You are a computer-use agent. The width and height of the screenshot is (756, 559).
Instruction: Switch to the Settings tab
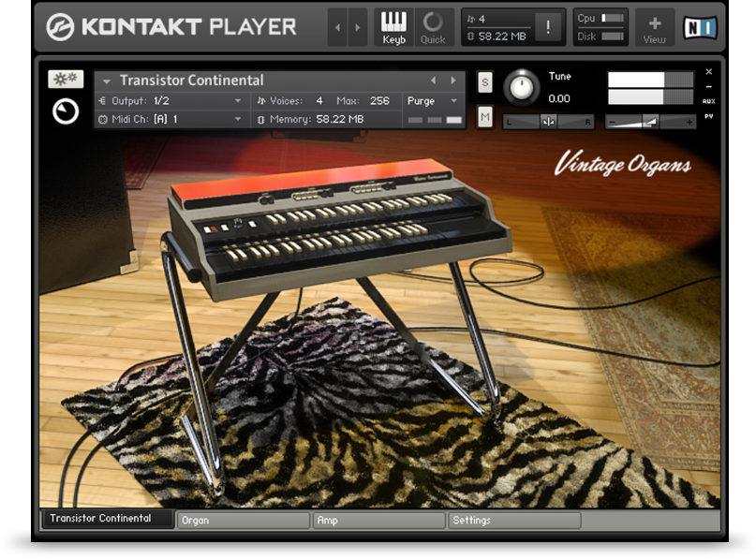tap(515, 521)
